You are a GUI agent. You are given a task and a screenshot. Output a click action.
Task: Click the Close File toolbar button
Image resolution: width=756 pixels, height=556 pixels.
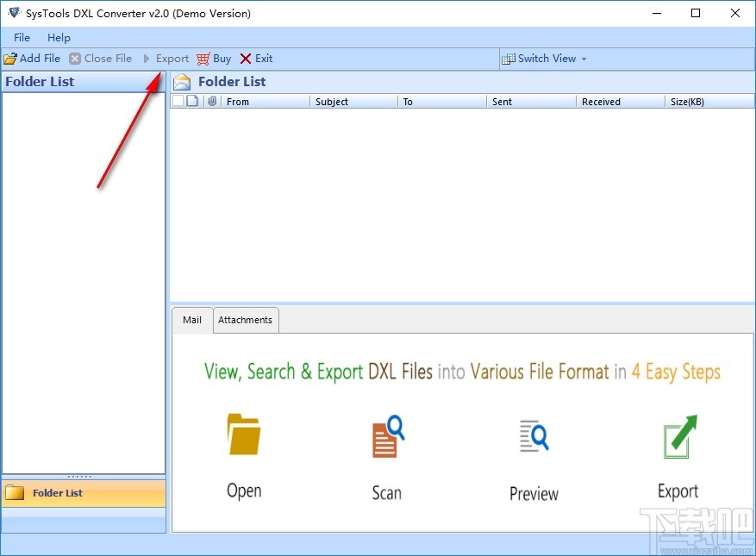click(100, 59)
